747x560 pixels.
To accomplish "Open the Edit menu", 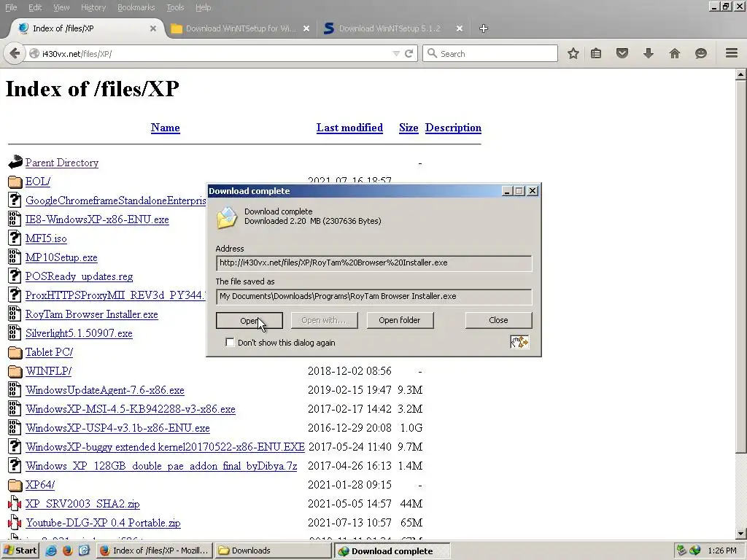I will (x=35, y=7).
